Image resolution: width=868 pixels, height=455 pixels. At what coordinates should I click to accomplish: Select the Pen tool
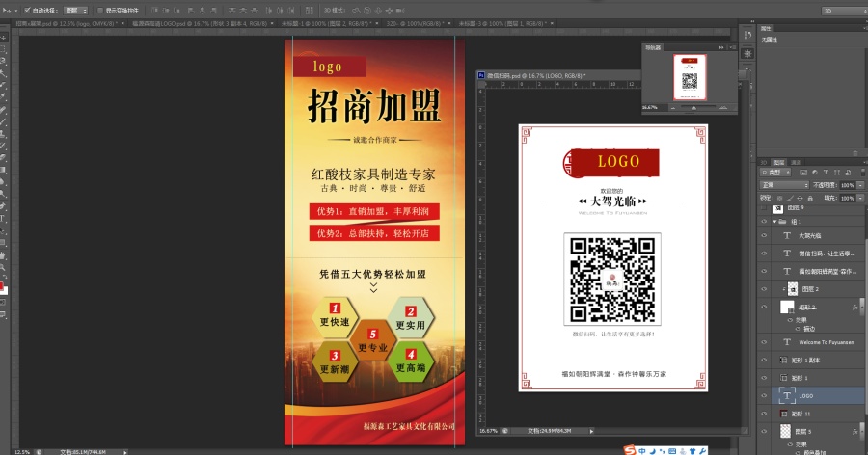coord(3,205)
